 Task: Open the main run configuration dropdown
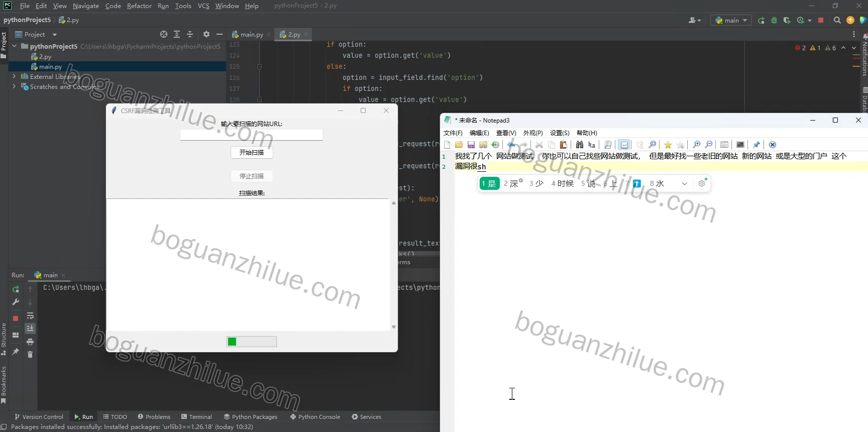coord(731,20)
